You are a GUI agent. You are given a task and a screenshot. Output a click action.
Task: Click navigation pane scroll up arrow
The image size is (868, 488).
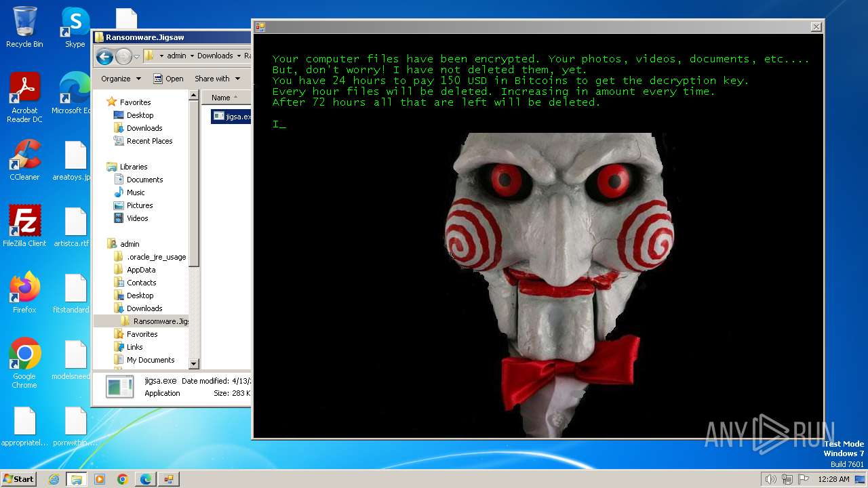coord(193,96)
